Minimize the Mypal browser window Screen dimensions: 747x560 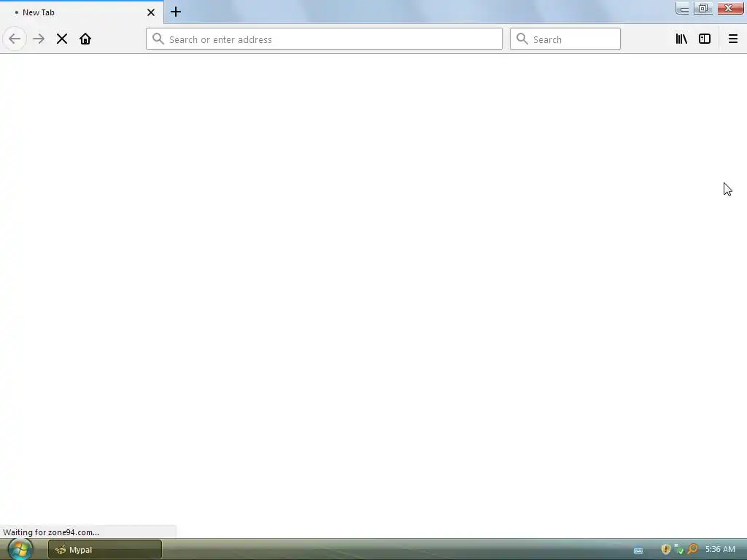(x=683, y=9)
